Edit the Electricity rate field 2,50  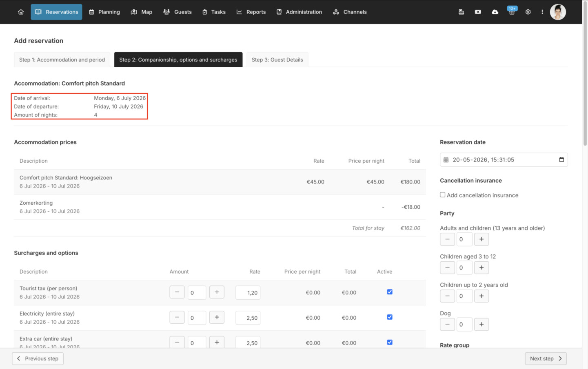point(248,318)
